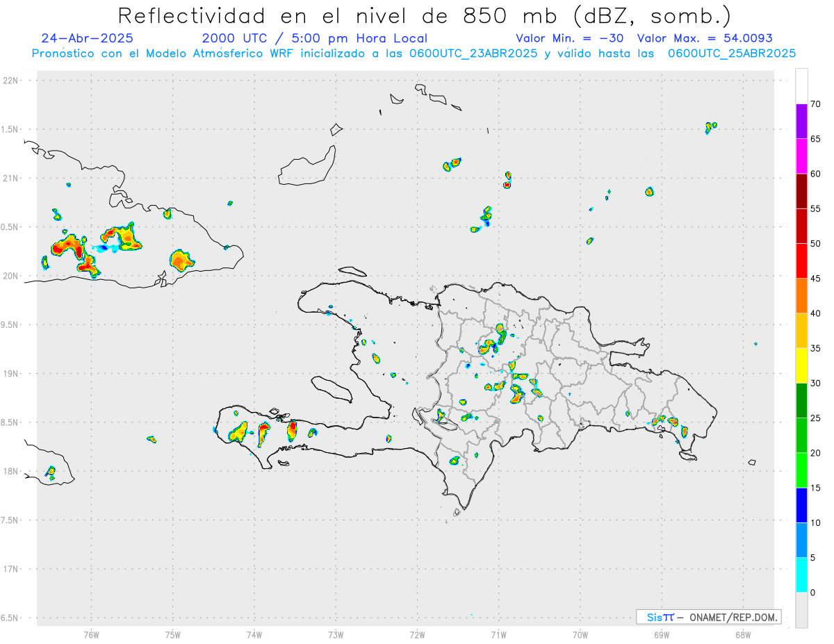The height and width of the screenshot is (644, 834).
Task: Click the red 50-55 dBZ colorbar segment
Action: (801, 226)
